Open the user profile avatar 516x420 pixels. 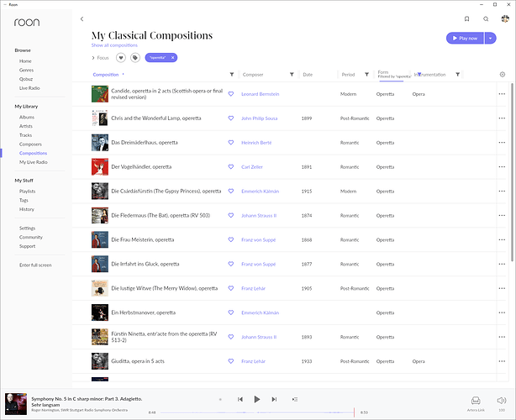(x=505, y=18)
